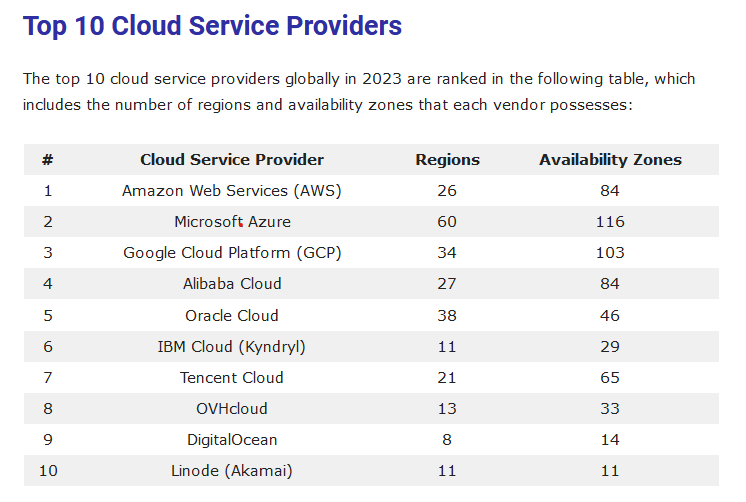This screenshot has width=746, height=502.
Task: Click the 'Cloud Service Provider' column header
Action: tap(232, 159)
